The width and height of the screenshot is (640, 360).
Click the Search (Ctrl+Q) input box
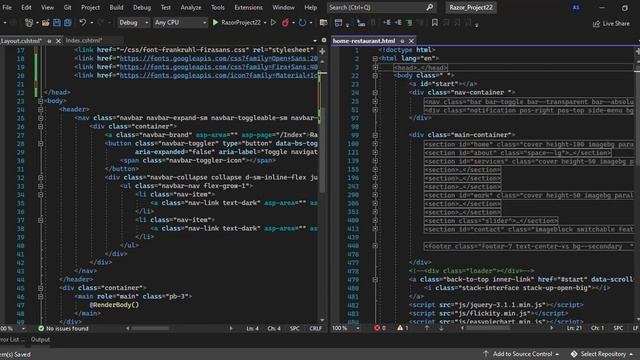(x=381, y=7)
